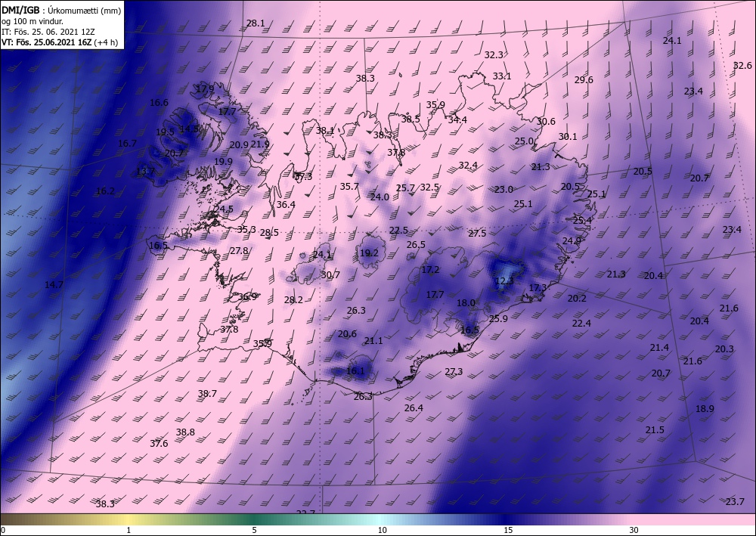Click the 21.9 value on the map
756x536 pixels.
pyautogui.click(x=260, y=144)
